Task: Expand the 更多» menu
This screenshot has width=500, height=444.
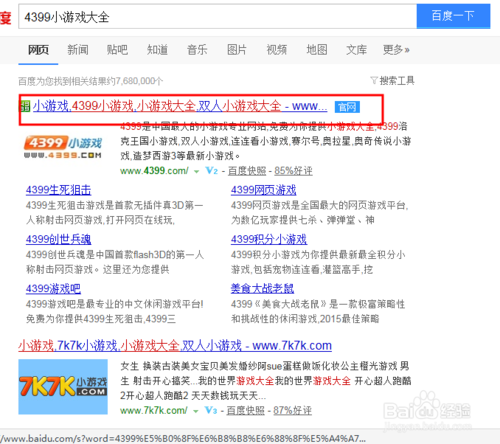Action: click(396, 50)
